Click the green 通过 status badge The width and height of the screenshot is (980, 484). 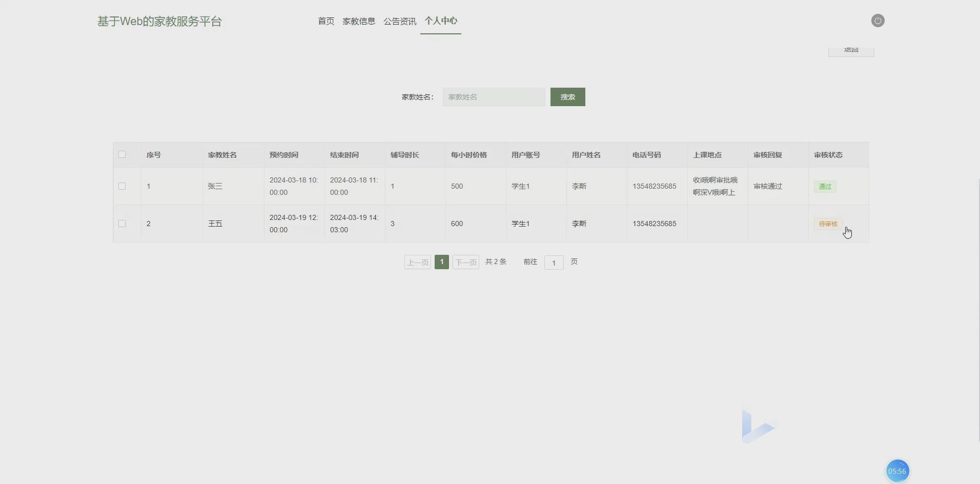coord(825,186)
